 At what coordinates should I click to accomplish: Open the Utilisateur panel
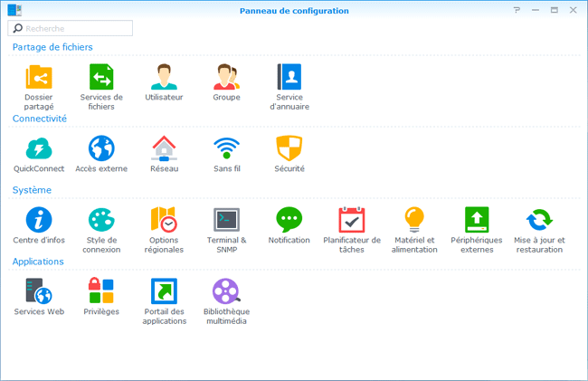[164, 77]
